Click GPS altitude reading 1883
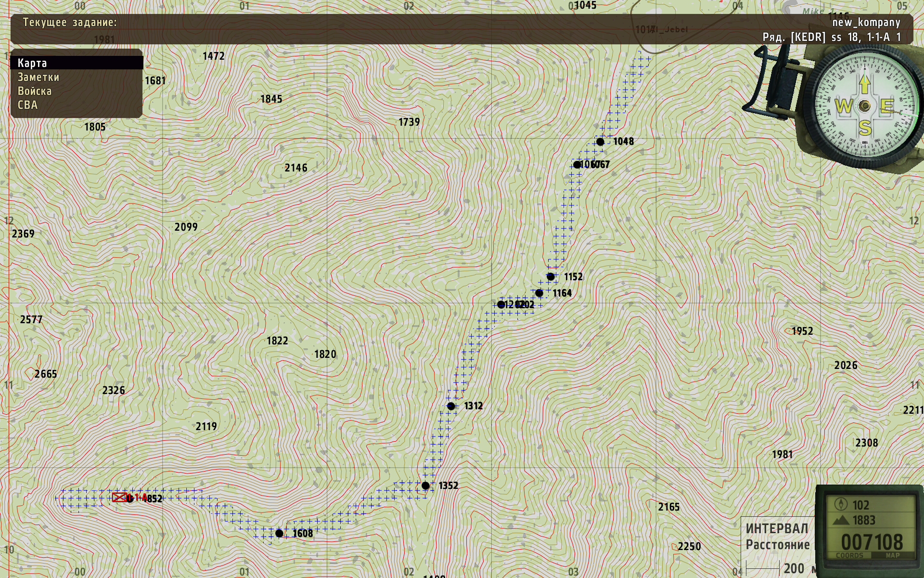Image resolution: width=924 pixels, height=578 pixels. [864, 520]
